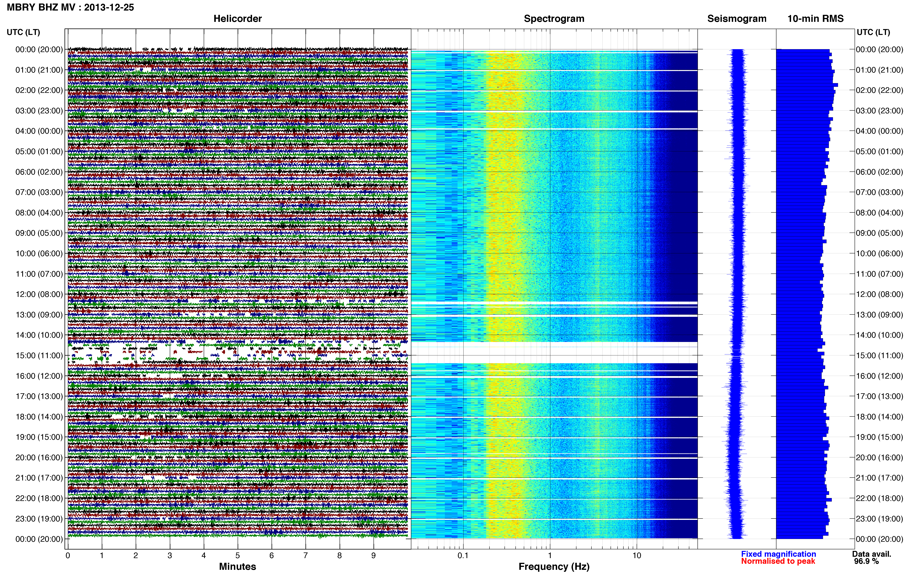
Task: Click left time label 06:00 (02:00)
Action: point(39,172)
